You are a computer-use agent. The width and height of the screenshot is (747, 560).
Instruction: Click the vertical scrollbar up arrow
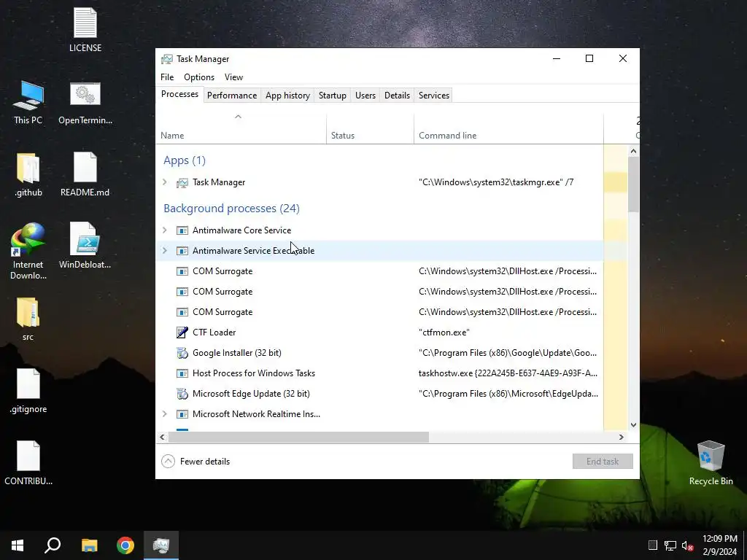(x=634, y=152)
